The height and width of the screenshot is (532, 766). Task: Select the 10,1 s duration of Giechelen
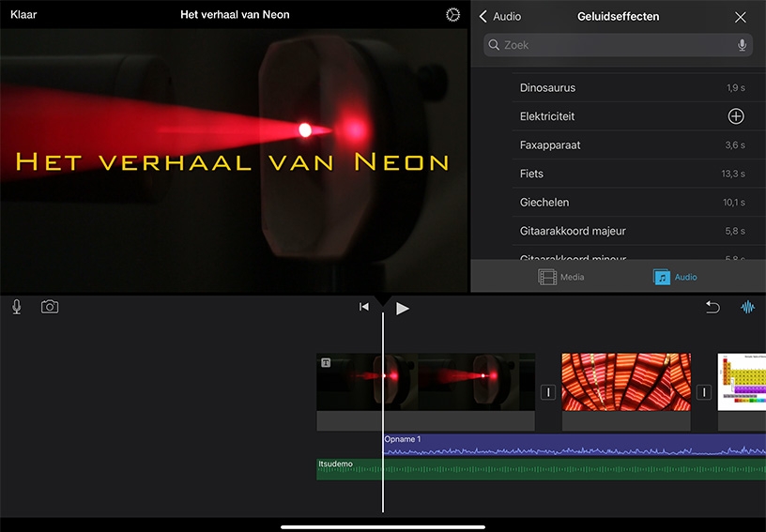[x=734, y=202]
